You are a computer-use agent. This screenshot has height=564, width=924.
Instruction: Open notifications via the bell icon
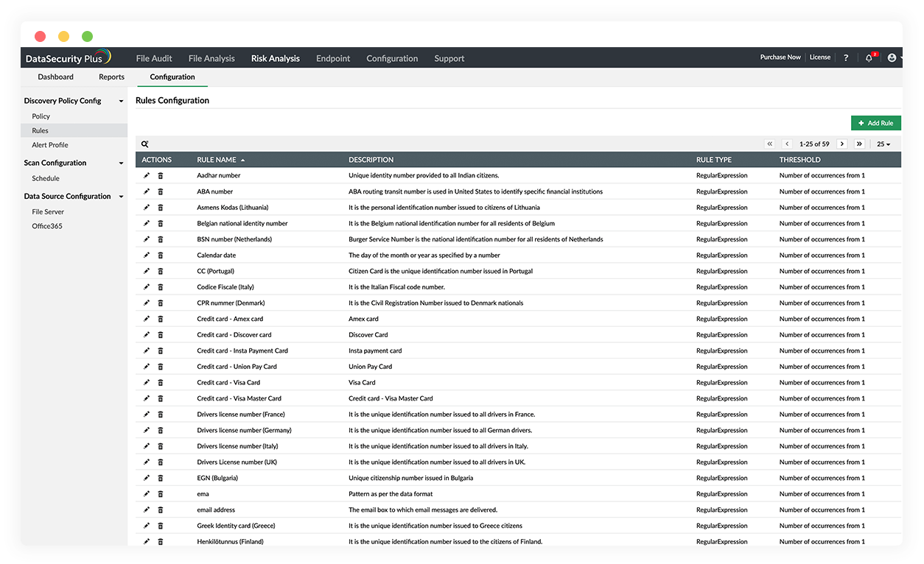(x=868, y=57)
